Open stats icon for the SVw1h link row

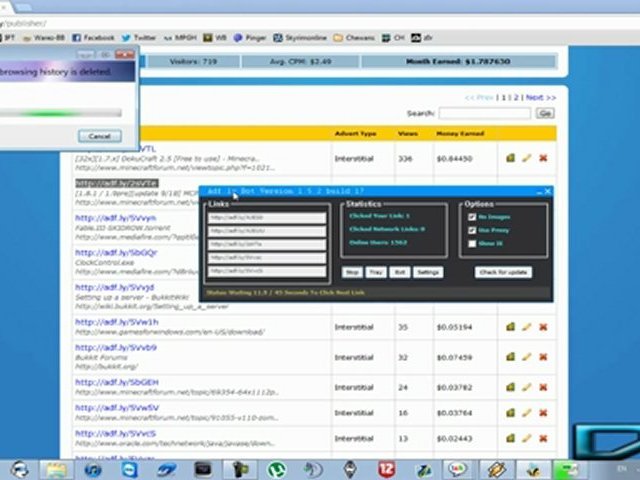tap(510, 326)
